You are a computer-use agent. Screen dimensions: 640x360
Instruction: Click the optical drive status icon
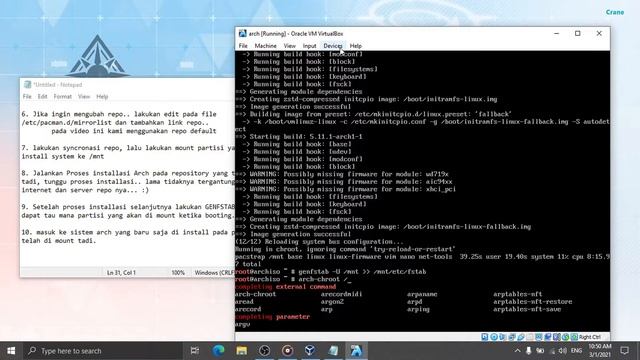[x=494, y=337]
